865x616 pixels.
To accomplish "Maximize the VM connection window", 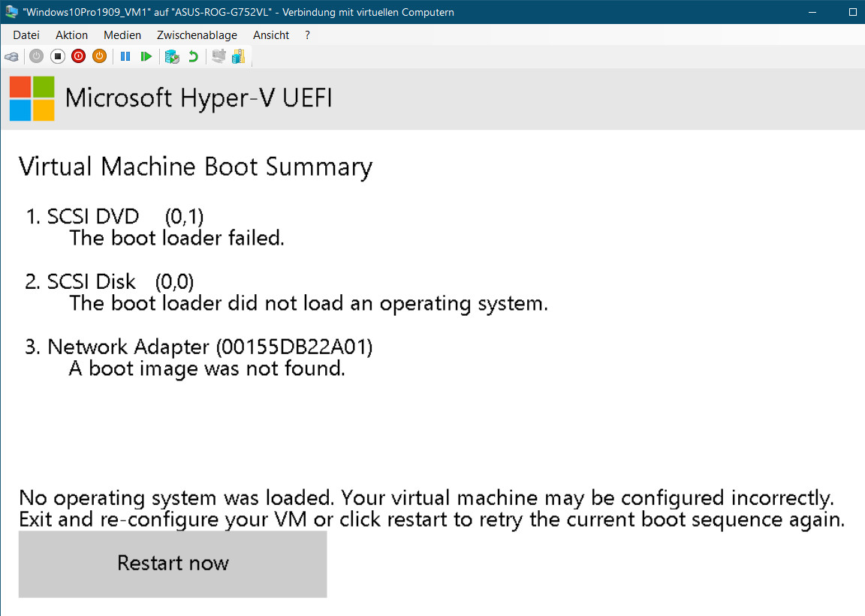I will point(852,12).
